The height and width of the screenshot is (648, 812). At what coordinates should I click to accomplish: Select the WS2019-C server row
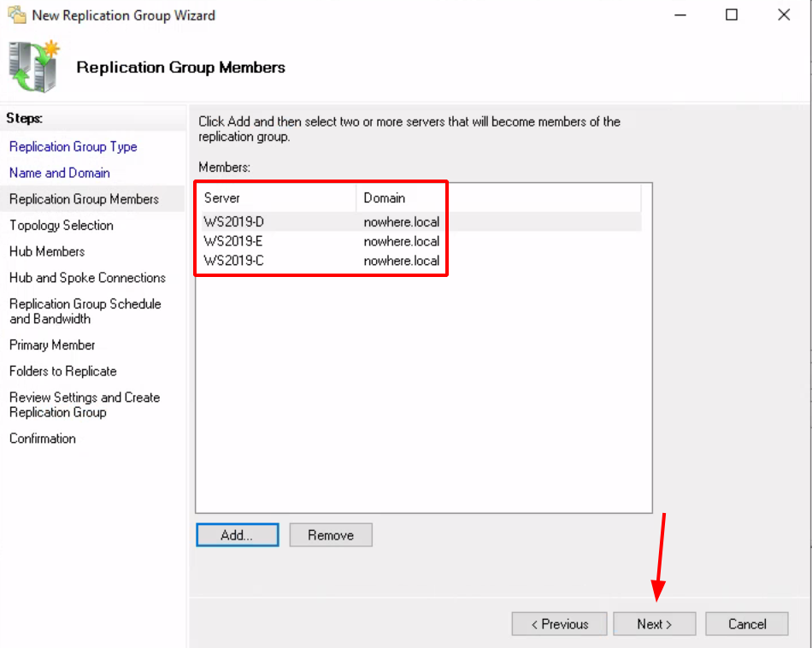click(421, 261)
